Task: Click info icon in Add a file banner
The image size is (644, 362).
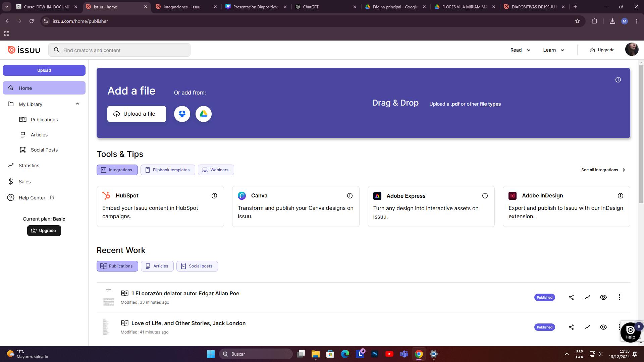Action: pos(618,80)
